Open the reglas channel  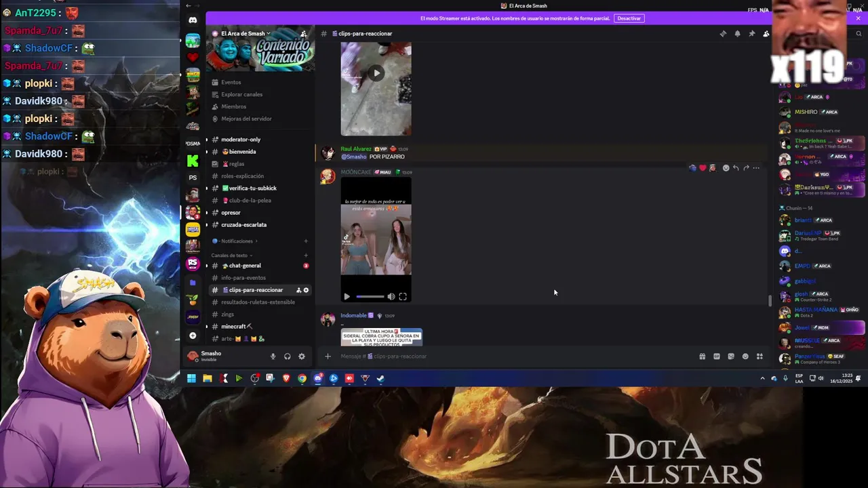(260, 164)
